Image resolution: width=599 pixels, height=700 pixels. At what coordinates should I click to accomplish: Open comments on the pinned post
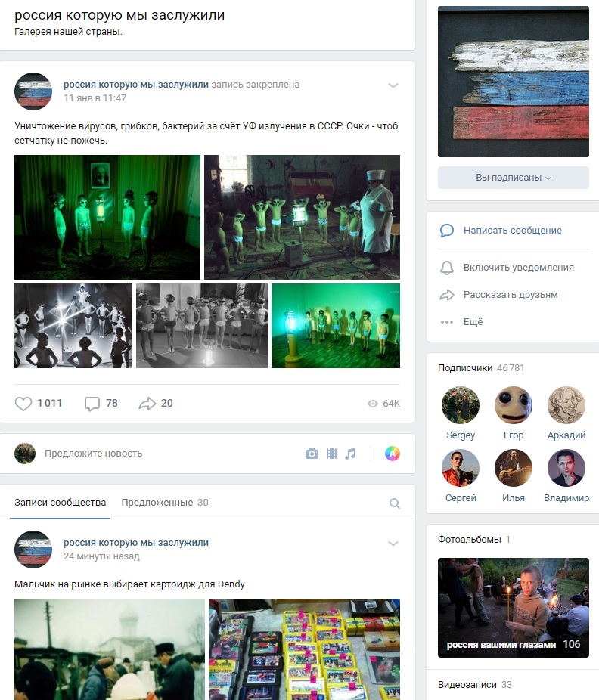(92, 404)
